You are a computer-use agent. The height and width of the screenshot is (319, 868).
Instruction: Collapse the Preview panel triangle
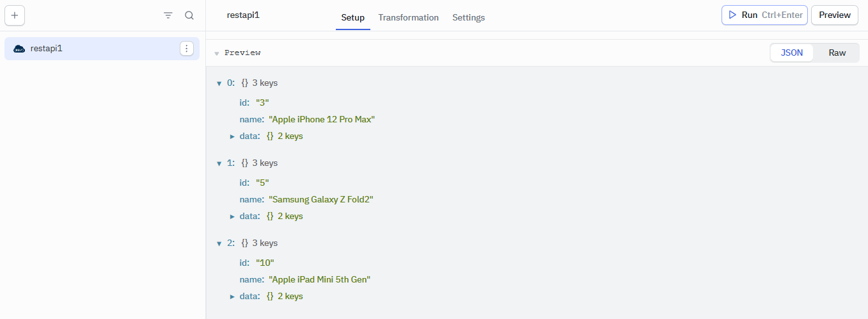point(217,53)
